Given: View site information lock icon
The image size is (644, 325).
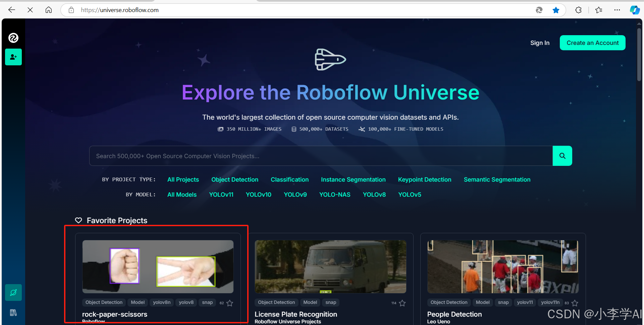Looking at the screenshot, I should (x=71, y=10).
